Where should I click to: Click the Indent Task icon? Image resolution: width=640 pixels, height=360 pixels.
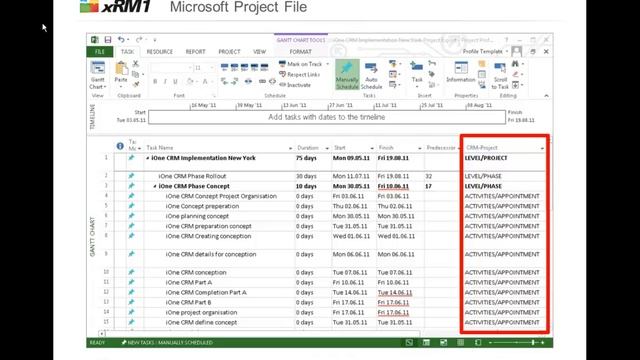(x=235, y=82)
